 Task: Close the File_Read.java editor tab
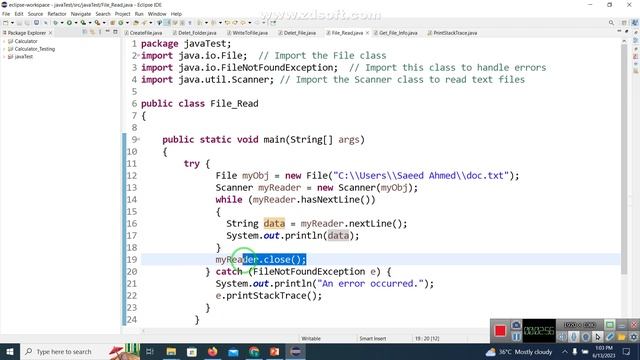[367, 33]
